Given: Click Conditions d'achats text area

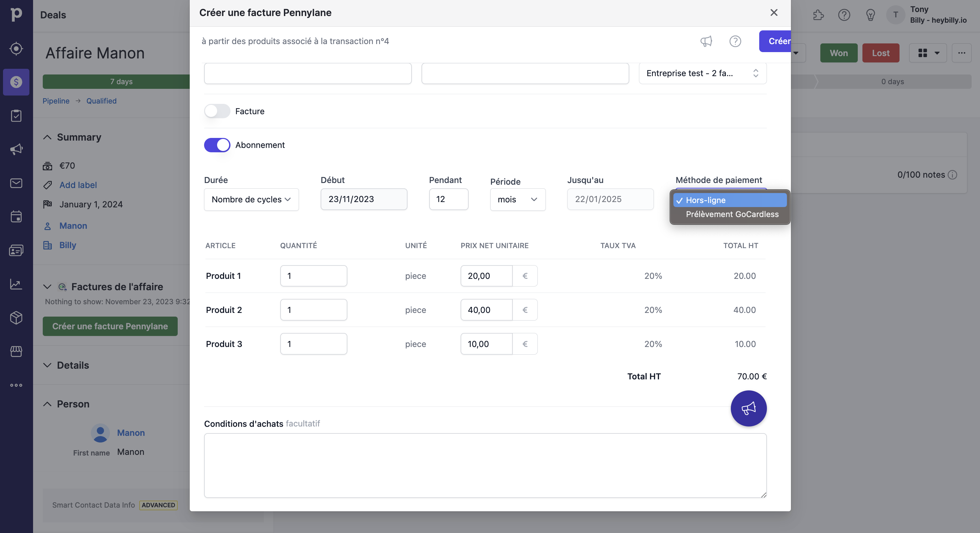Looking at the screenshot, I should tap(485, 465).
